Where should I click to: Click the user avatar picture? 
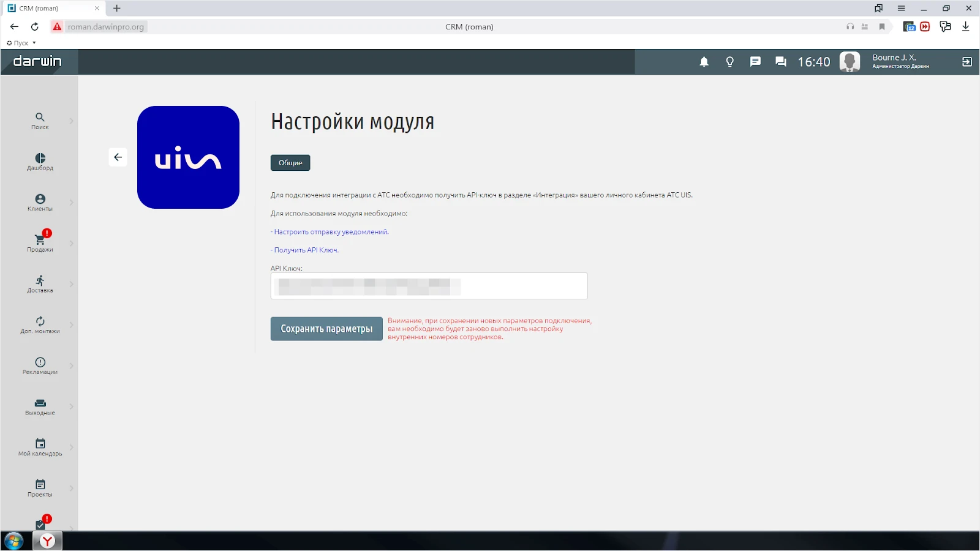(850, 62)
